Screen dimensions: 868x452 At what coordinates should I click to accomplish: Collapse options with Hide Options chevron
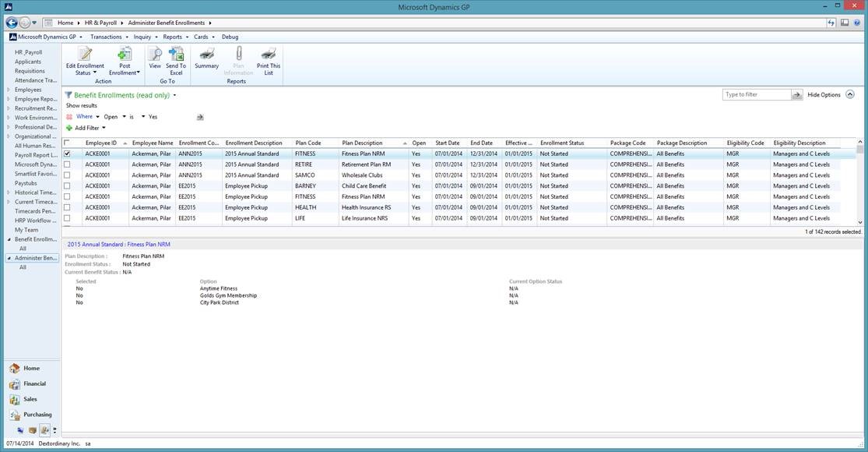click(x=850, y=95)
